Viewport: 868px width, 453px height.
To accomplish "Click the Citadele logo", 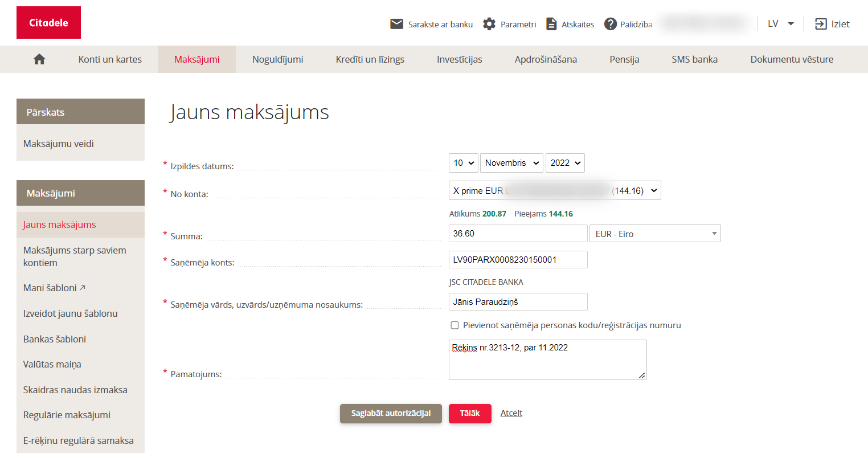I will (x=48, y=23).
